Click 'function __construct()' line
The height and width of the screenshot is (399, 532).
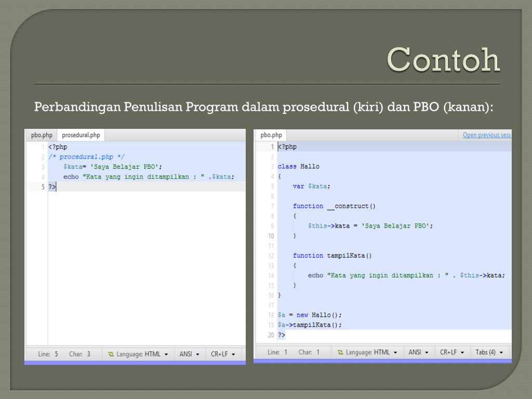[x=334, y=206]
